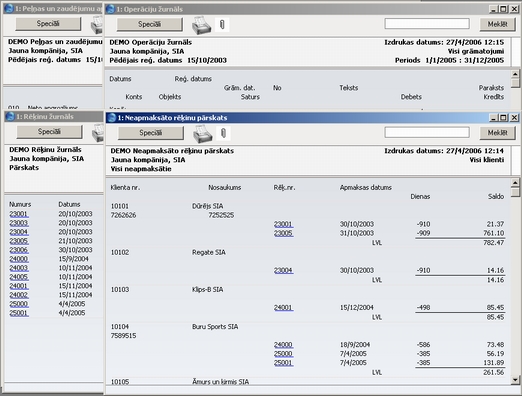Click the Peļņas un zaudējumu title icon
The width and height of the screenshot is (522, 396).
coord(9,9)
